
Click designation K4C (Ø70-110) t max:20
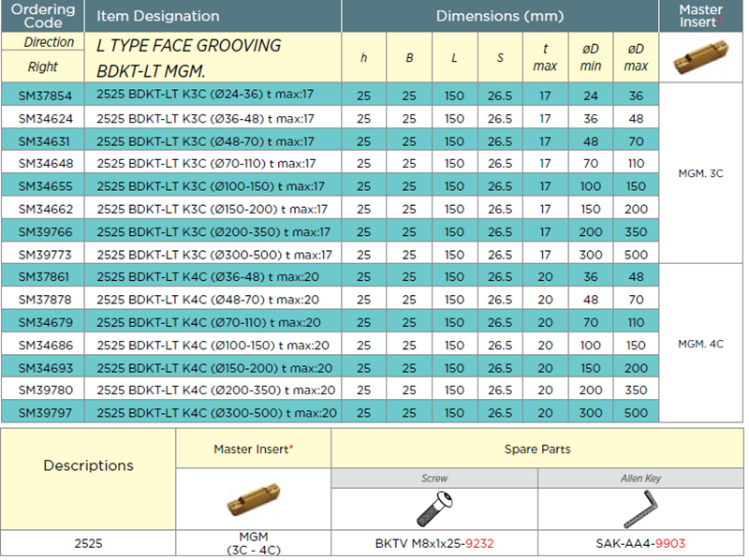point(209,322)
